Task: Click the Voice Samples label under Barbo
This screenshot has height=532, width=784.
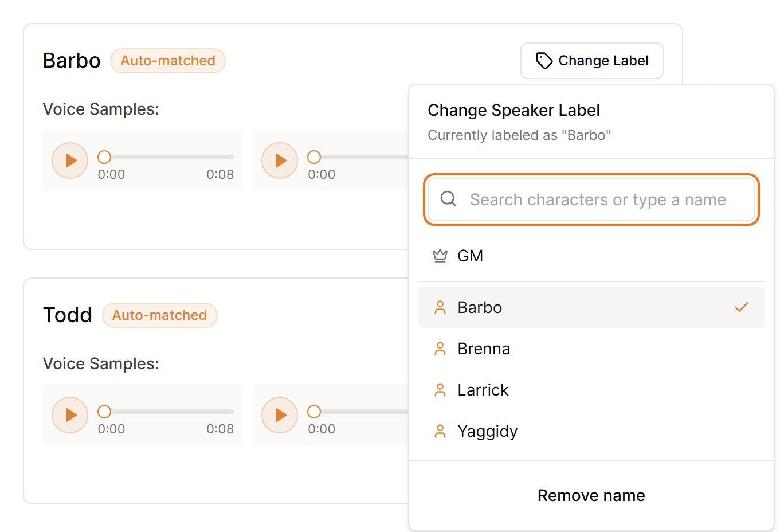Action: [101, 109]
